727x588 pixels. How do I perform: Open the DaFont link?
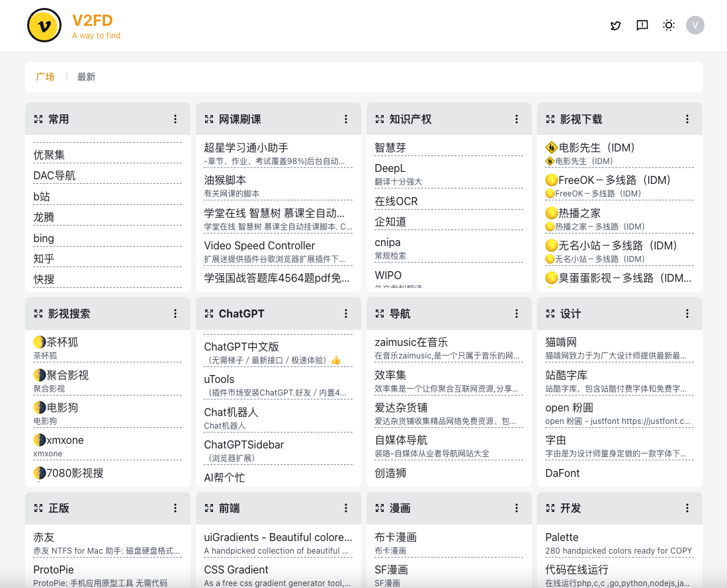(562, 473)
